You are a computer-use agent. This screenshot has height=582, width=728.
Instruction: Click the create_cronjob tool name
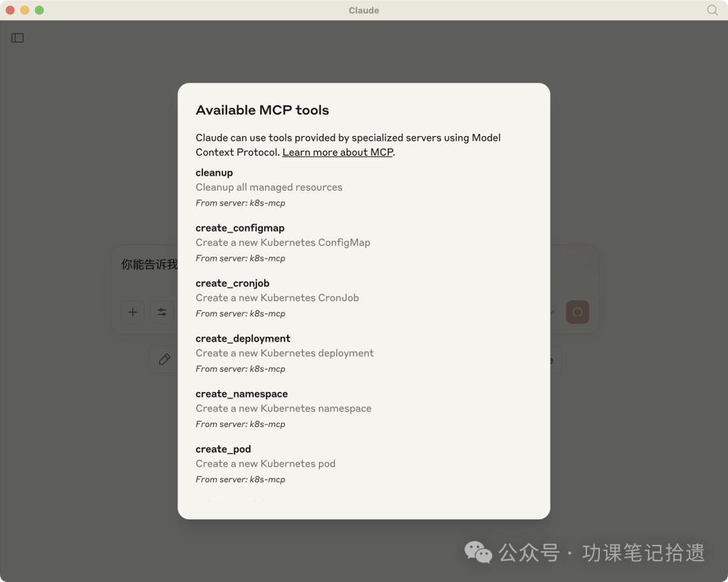pos(232,283)
